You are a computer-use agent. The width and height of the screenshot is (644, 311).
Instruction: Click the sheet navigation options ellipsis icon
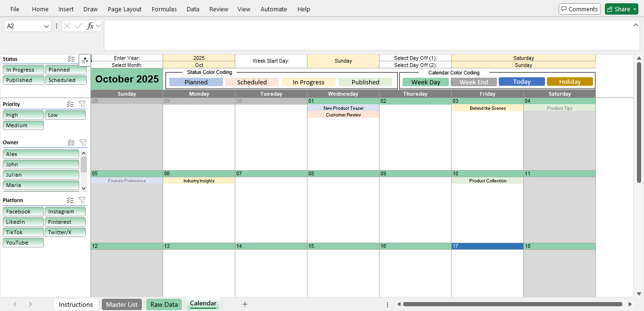pos(387,304)
